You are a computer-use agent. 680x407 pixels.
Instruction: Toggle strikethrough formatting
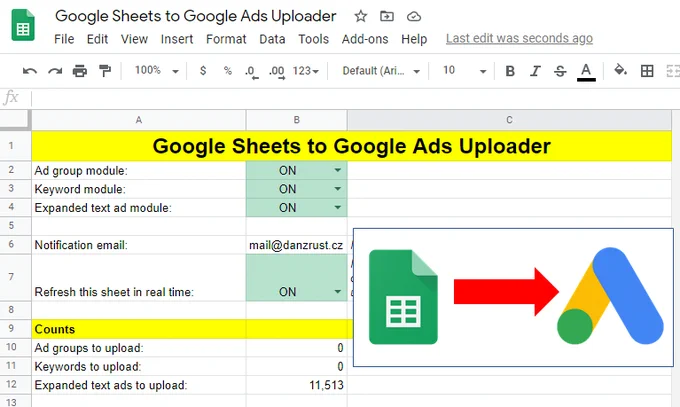coord(560,71)
